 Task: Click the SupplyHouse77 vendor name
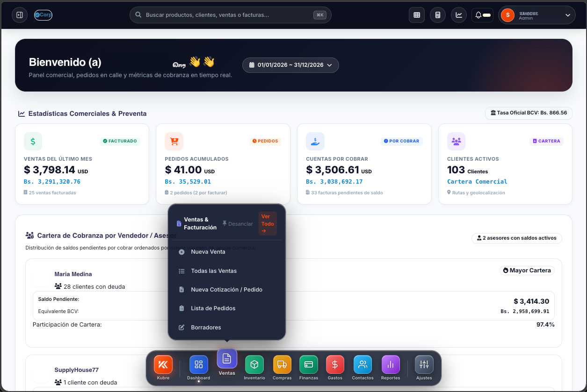[x=77, y=370]
